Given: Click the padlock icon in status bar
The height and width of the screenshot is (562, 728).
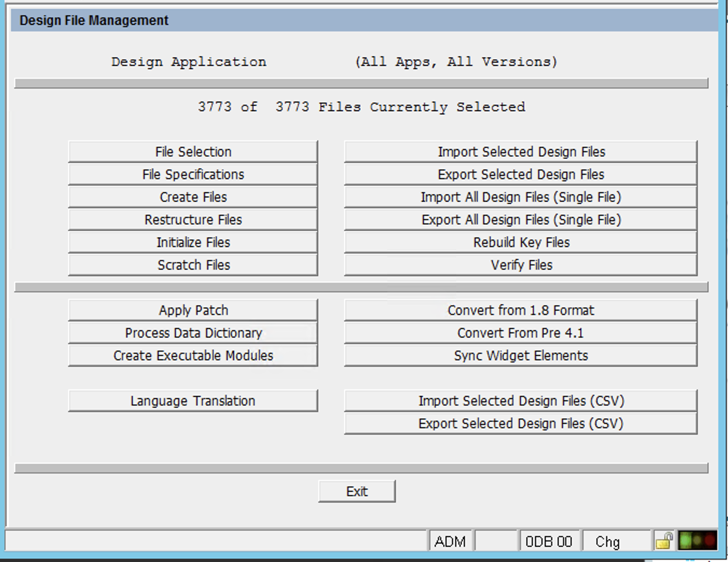Looking at the screenshot, I should (664, 540).
